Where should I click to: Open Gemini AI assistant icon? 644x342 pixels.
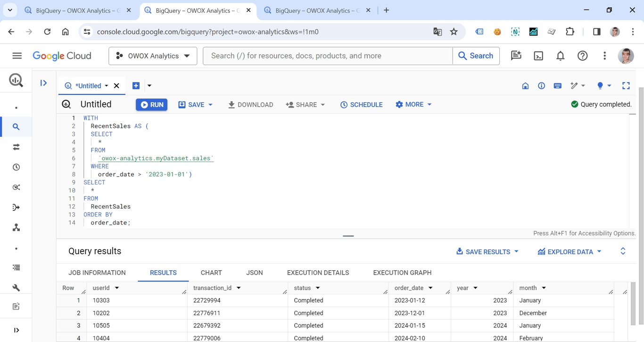(x=516, y=56)
